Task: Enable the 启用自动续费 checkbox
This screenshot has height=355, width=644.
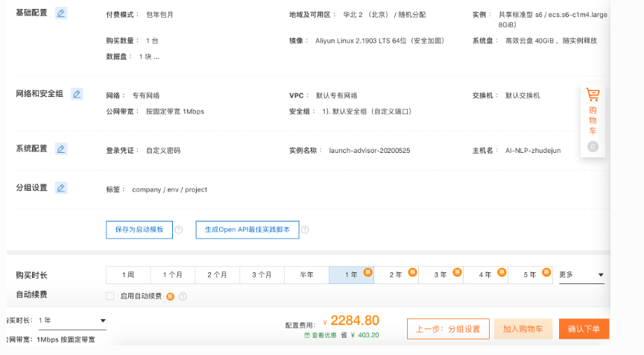Action: click(110, 296)
